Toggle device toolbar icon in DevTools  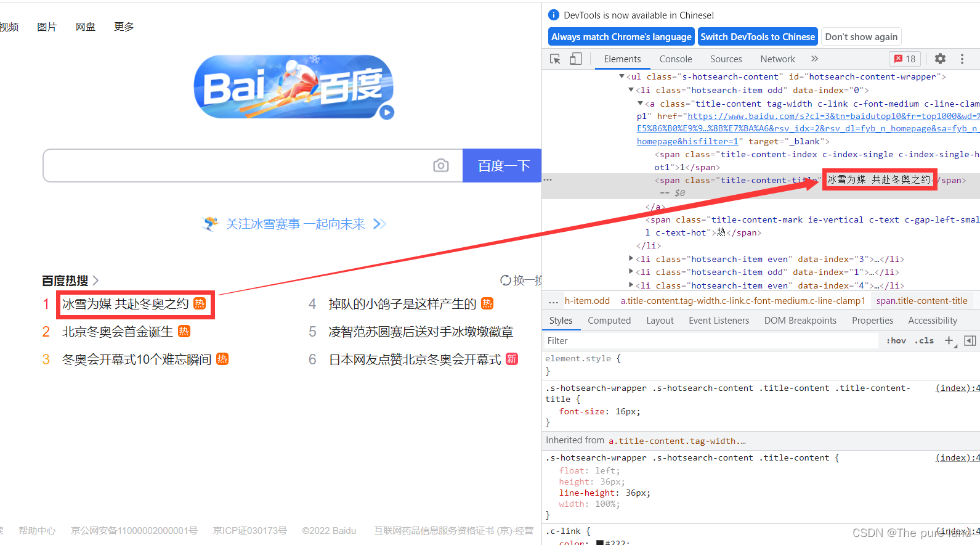575,59
